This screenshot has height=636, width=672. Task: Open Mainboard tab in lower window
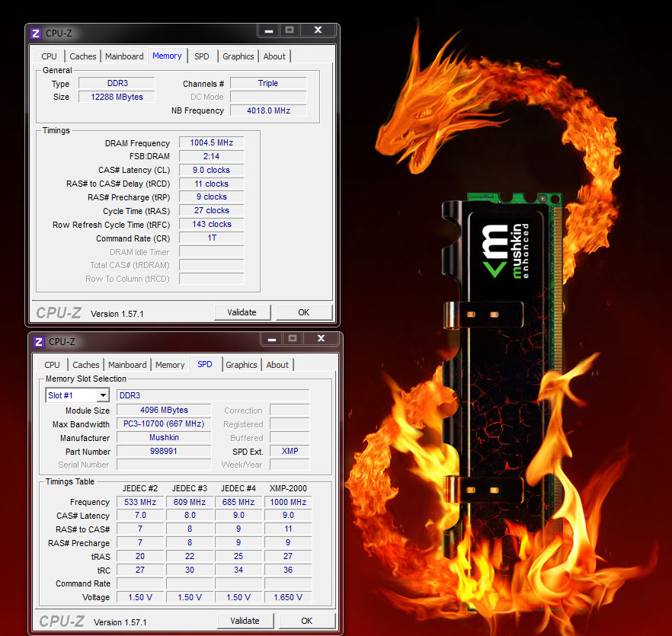click(127, 365)
